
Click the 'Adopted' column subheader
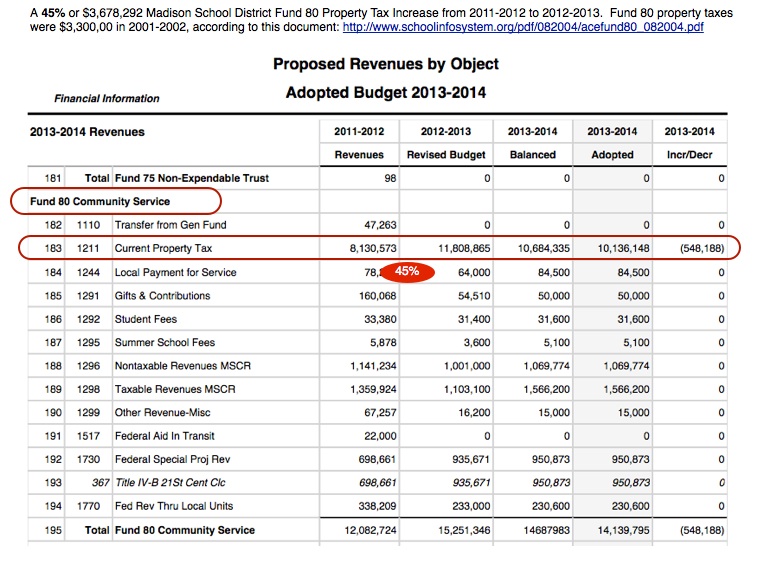click(612, 155)
